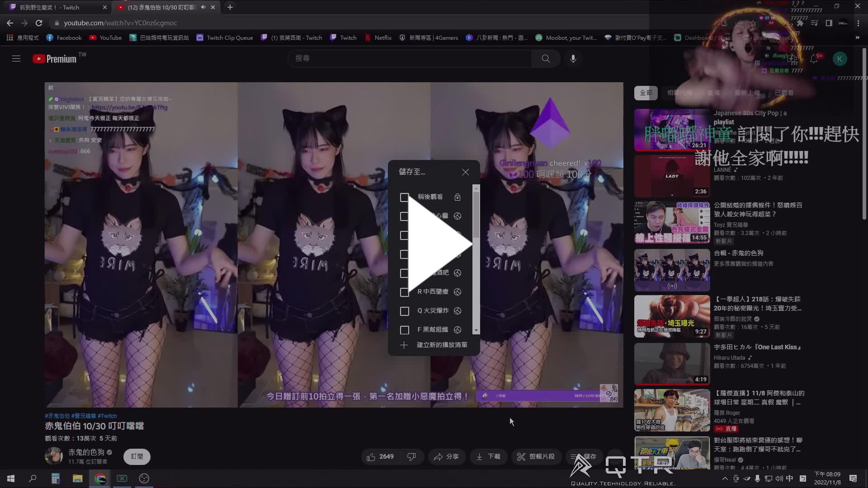Open the 書籤 bookmarks overflow chevron
The width and height of the screenshot is (868, 488).
click(x=857, y=38)
